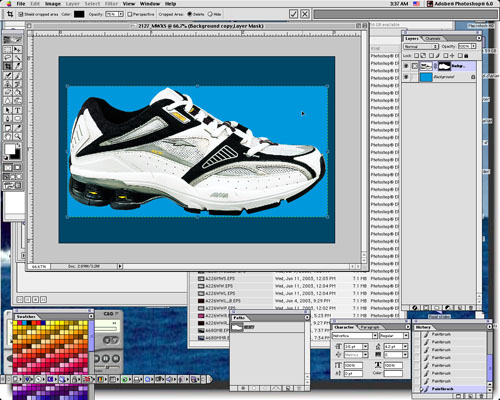Choose the Delete radio button for cropped area
The width and height of the screenshot is (500, 400).
(189, 14)
